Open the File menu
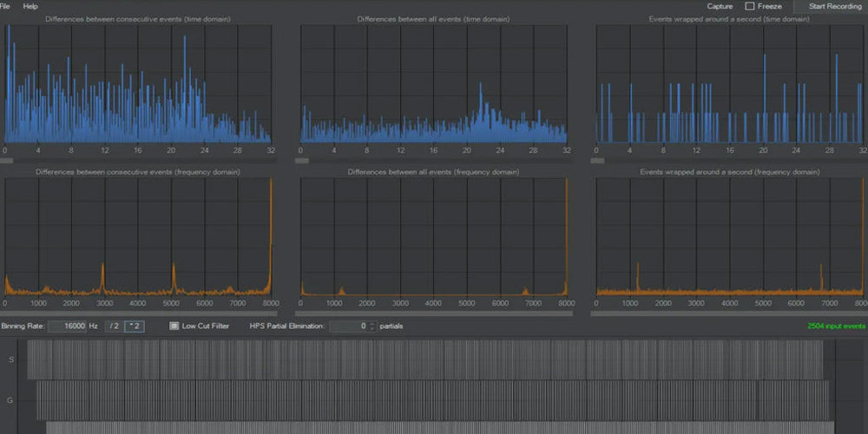The width and height of the screenshot is (868, 434). [3, 6]
